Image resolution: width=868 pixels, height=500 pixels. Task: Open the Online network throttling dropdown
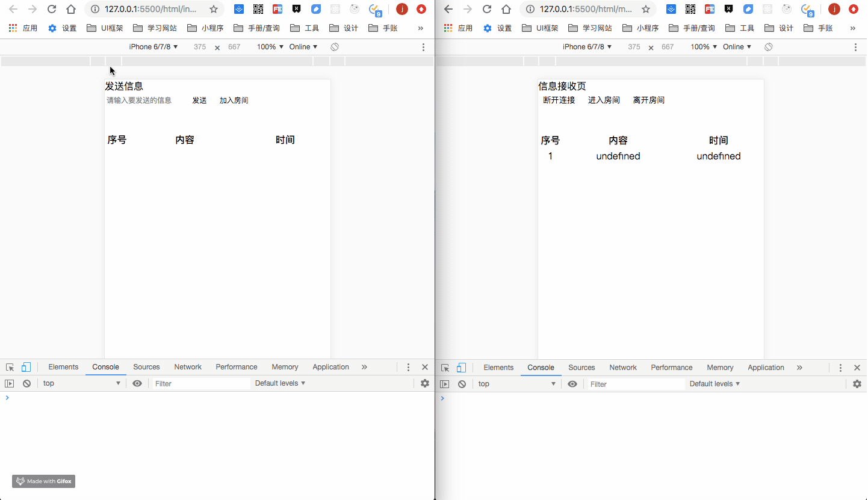pos(303,46)
